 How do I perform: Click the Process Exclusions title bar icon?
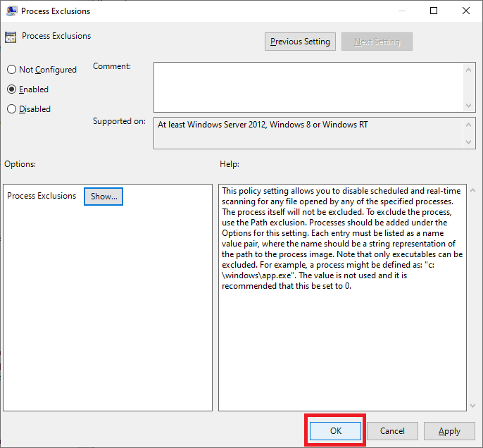11,11
